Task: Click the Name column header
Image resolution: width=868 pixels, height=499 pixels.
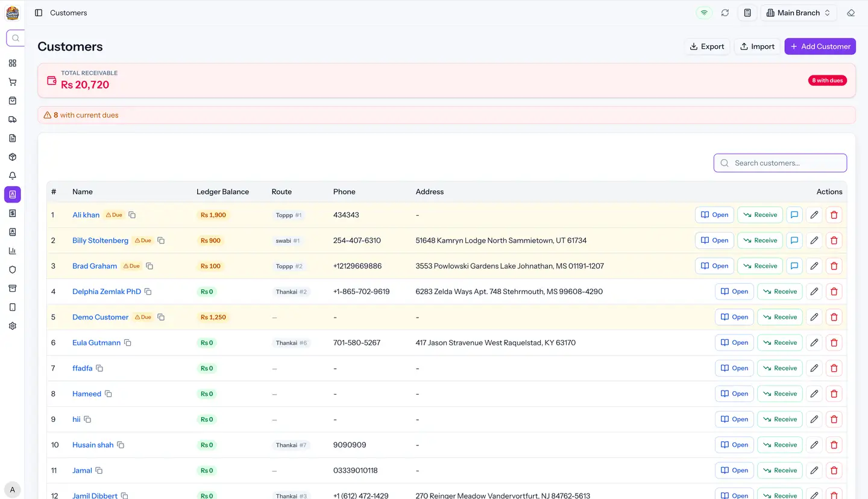Action: coord(83,192)
